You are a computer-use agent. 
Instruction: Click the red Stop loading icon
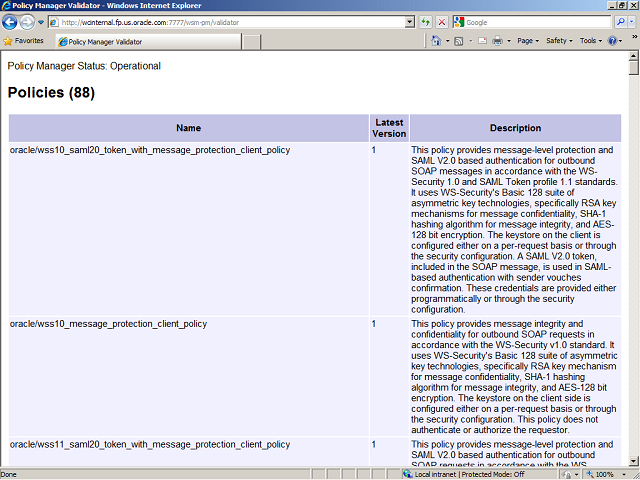point(442,22)
